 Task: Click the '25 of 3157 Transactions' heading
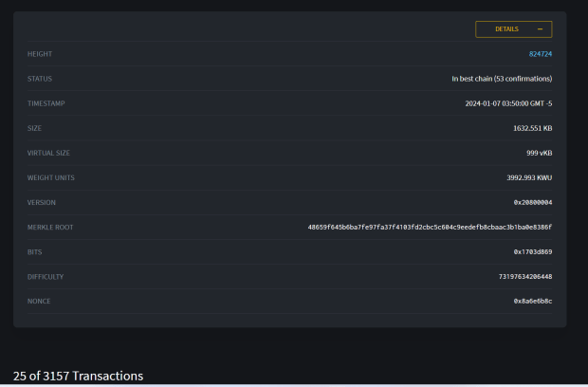pyautogui.click(x=78, y=376)
